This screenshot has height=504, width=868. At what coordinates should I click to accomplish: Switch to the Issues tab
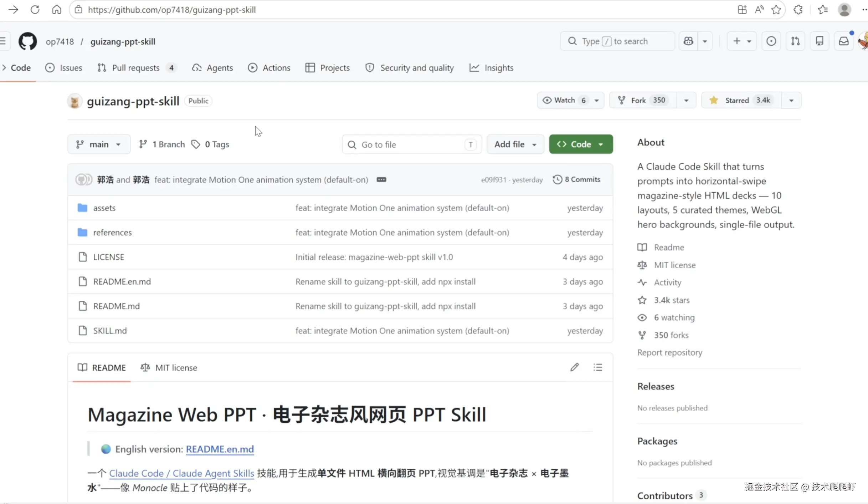tap(64, 68)
